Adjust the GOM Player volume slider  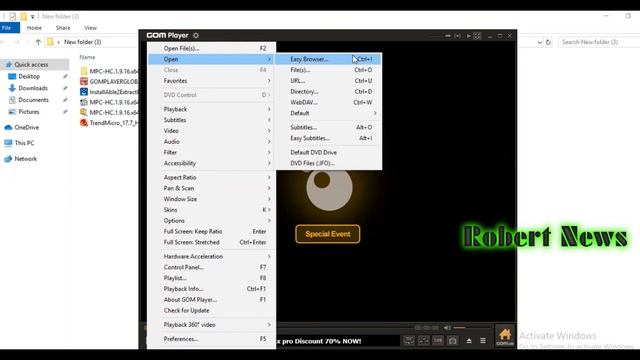(471, 327)
